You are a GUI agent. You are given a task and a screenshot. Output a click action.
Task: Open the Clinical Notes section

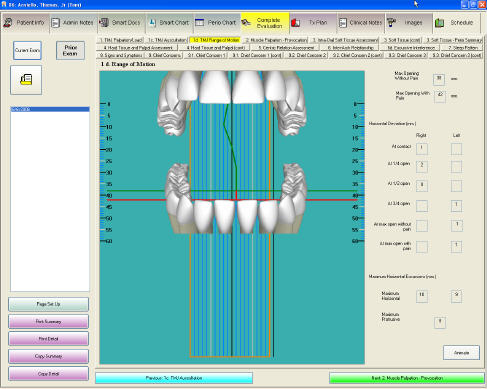[361, 23]
